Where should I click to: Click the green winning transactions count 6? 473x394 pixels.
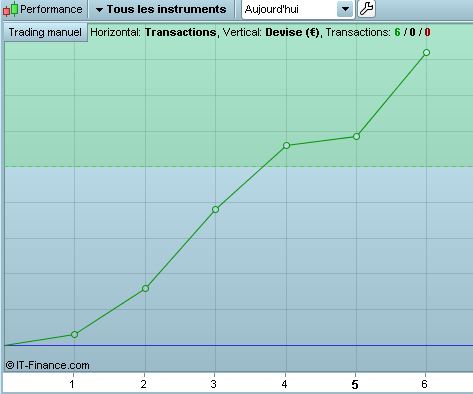point(397,32)
